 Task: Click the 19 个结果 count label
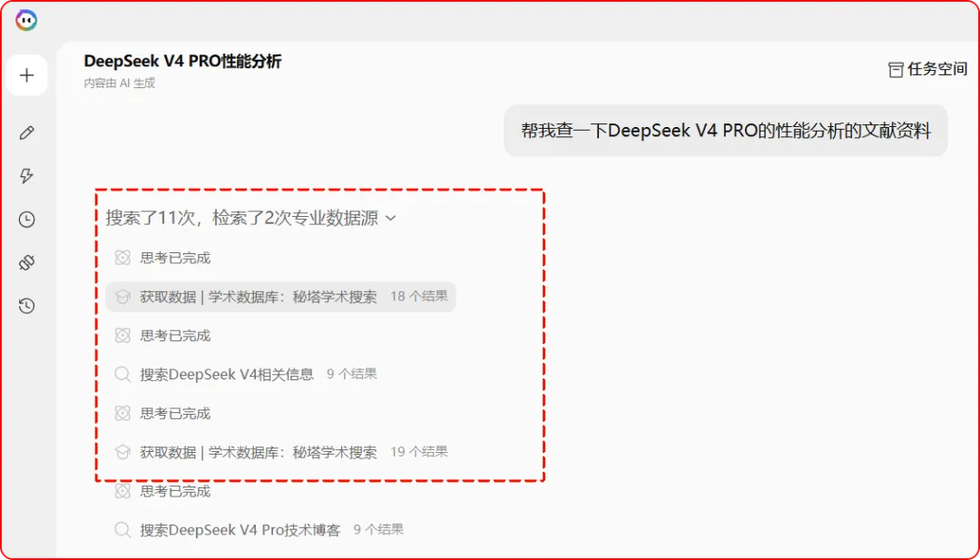(x=418, y=452)
